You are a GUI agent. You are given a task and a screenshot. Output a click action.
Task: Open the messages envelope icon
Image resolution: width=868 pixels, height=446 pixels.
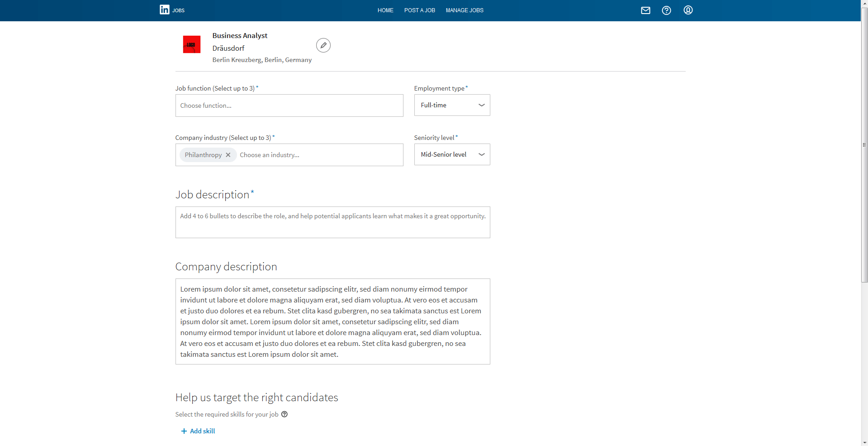tap(645, 10)
